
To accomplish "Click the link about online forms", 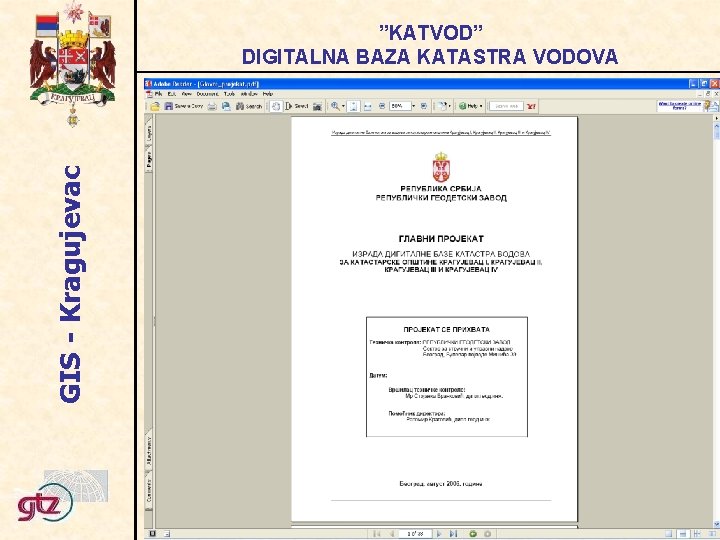I will pyautogui.click(x=680, y=106).
